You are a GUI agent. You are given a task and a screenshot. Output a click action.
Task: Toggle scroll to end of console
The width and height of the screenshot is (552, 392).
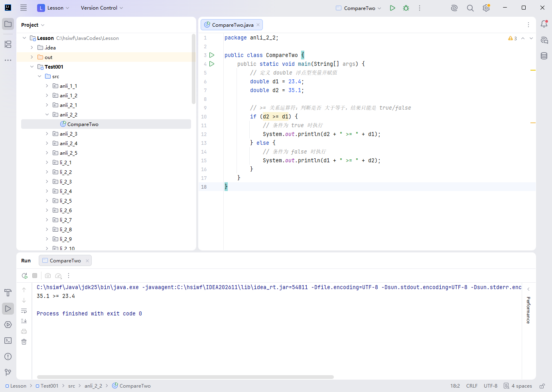(24, 321)
